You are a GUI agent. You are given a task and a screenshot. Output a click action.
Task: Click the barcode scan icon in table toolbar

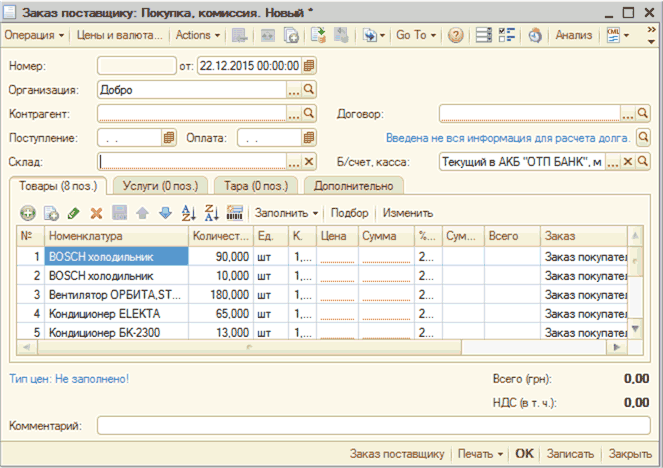point(235,213)
